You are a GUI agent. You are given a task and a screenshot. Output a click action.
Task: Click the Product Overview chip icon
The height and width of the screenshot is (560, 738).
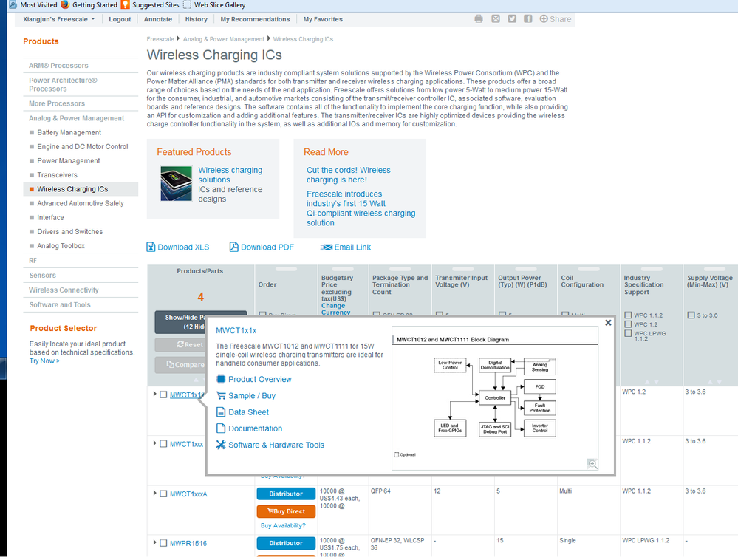(x=221, y=379)
